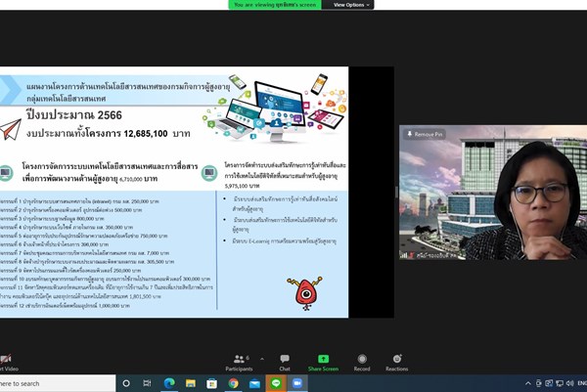Image resolution: width=587 pixels, height=392 pixels.
Task: Click the slide heading 'ปีงบประมาณ 2566'
Action: pos(73,115)
